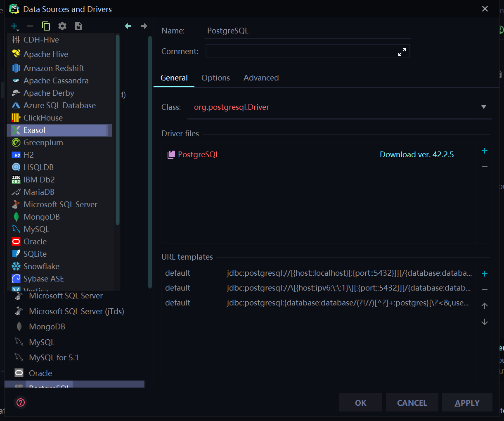
Task: Switch to the Advanced tab
Action: click(x=261, y=78)
